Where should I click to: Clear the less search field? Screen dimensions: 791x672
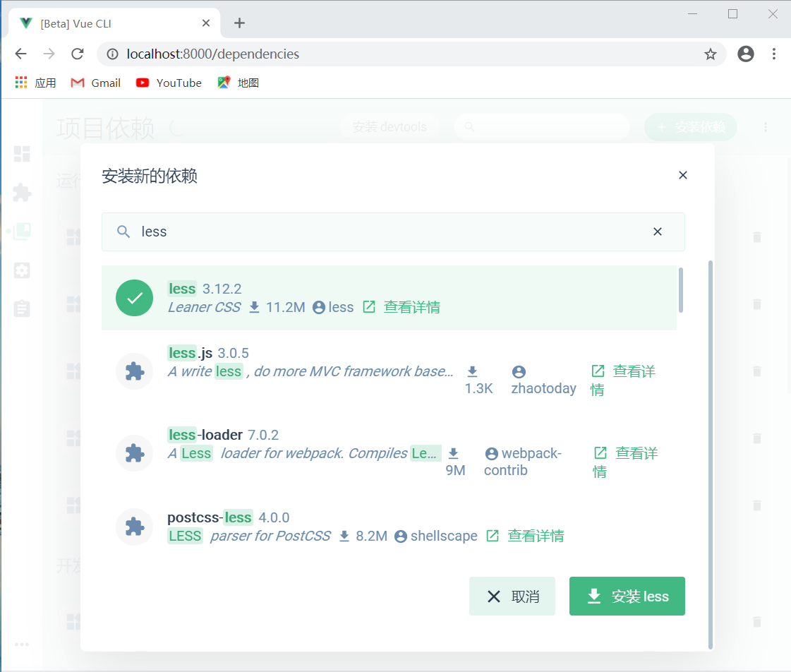(658, 232)
